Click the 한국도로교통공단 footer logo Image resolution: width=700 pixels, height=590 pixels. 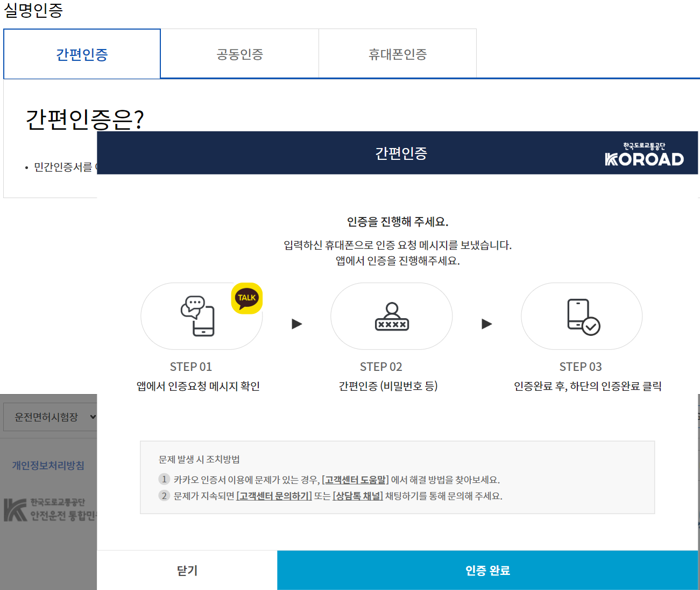50,509
